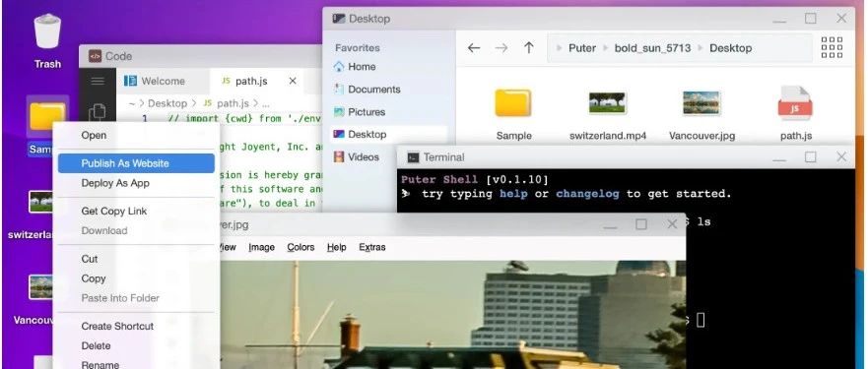Choose Get Copy Link in context menu
Viewport: 868px width, 369px height.
click(136, 211)
